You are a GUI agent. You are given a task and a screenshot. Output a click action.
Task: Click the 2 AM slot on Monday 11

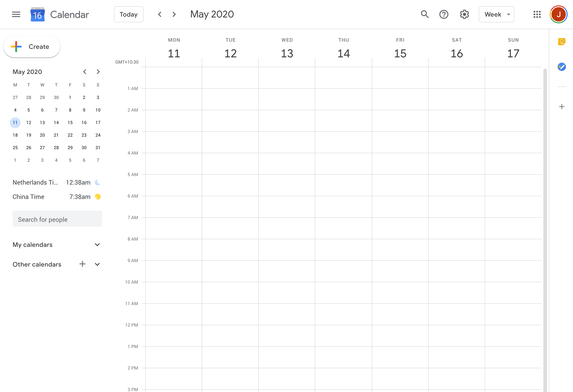tap(174, 121)
